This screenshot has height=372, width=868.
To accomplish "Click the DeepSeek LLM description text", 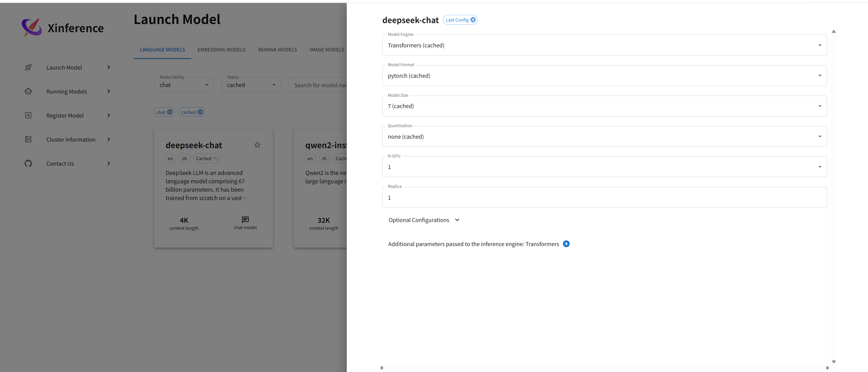I will (206, 185).
